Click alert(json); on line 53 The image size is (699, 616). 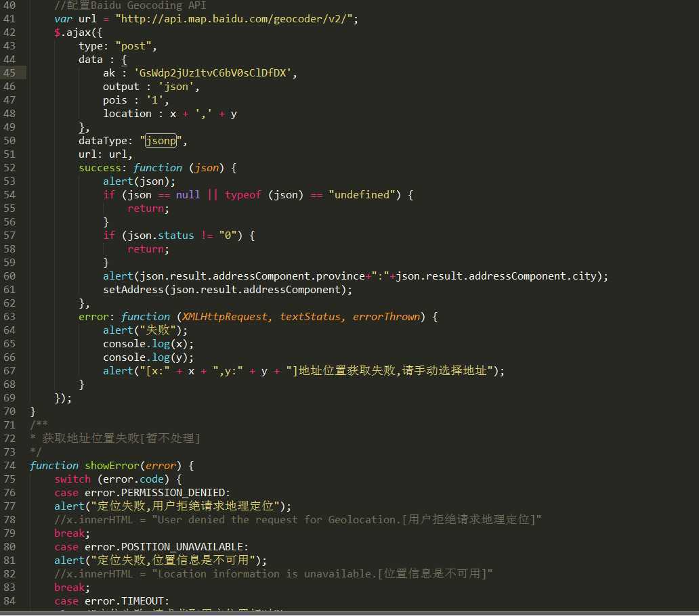tap(139, 181)
